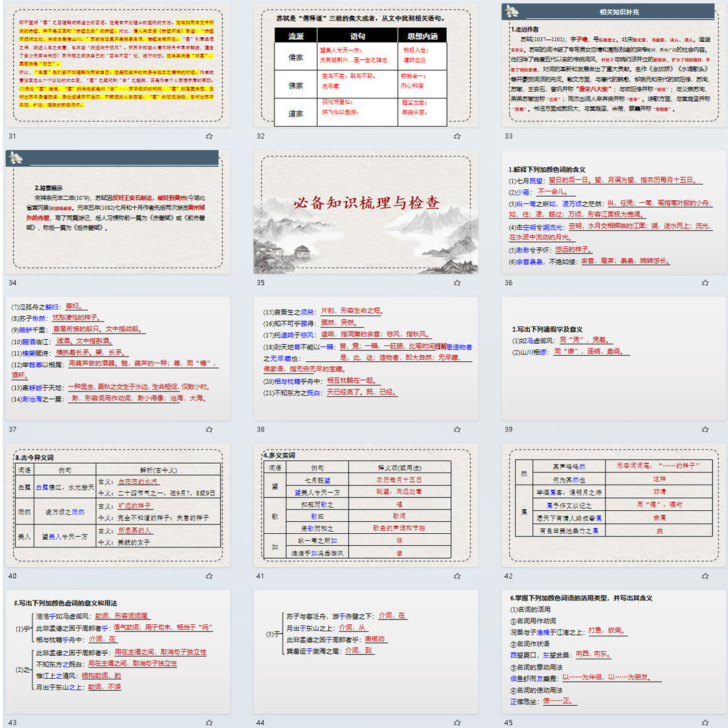Select slide 31 thumbnail with yellow highlighted text
The height and width of the screenshot is (728, 728).
[x=118, y=65]
